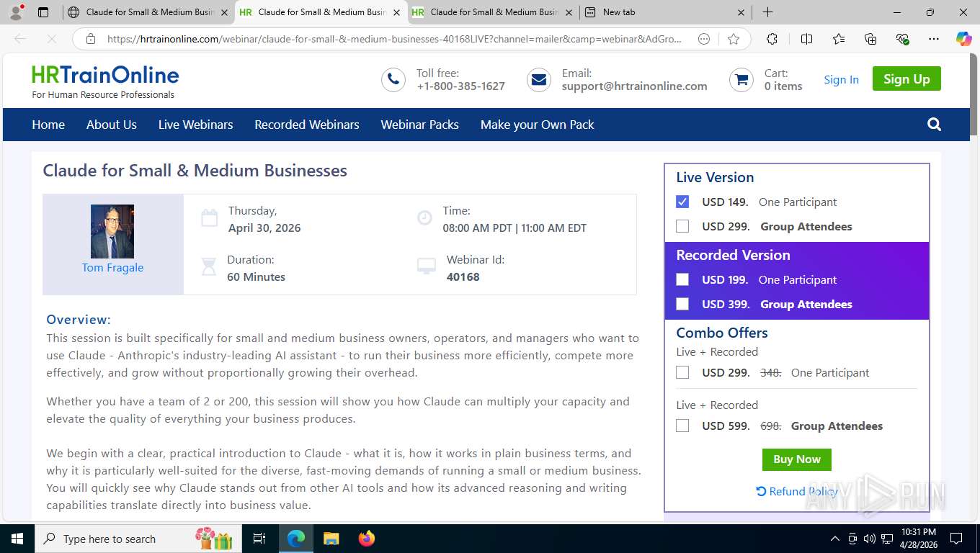Open the Edge profile icon
Image resolution: width=980 pixels, height=553 pixels.
(16, 12)
